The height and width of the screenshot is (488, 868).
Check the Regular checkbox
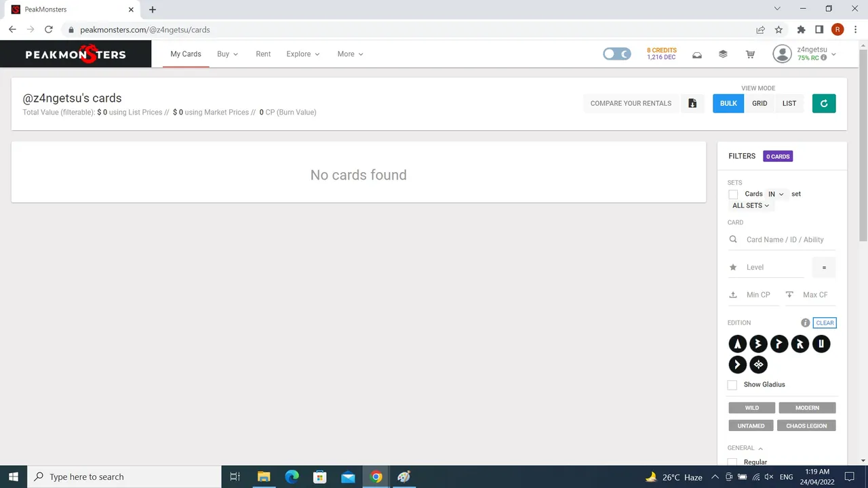click(x=732, y=462)
